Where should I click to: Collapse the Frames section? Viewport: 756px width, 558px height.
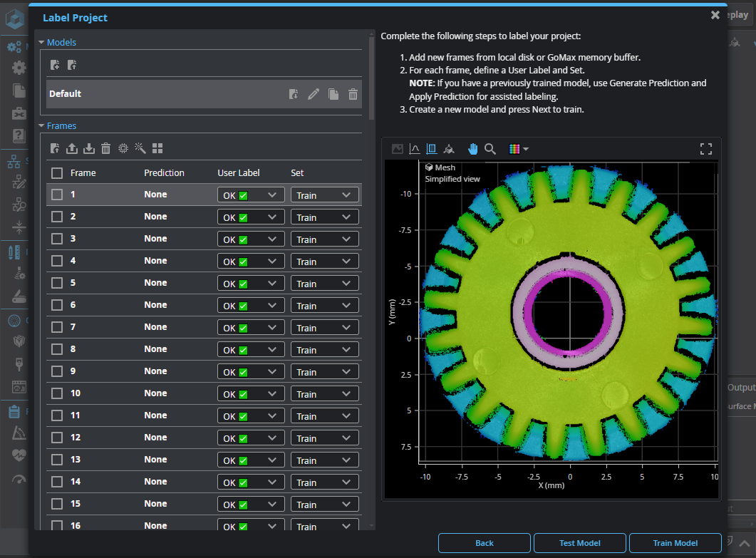click(41, 126)
